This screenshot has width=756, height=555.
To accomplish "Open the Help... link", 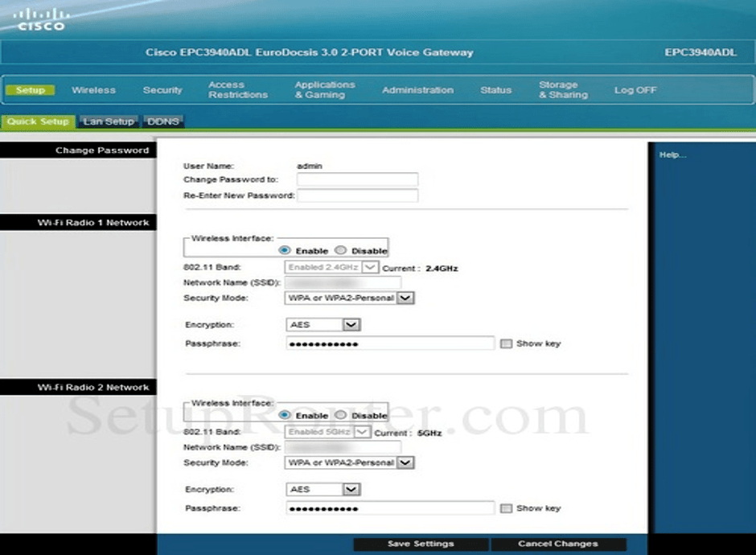I will pos(672,154).
